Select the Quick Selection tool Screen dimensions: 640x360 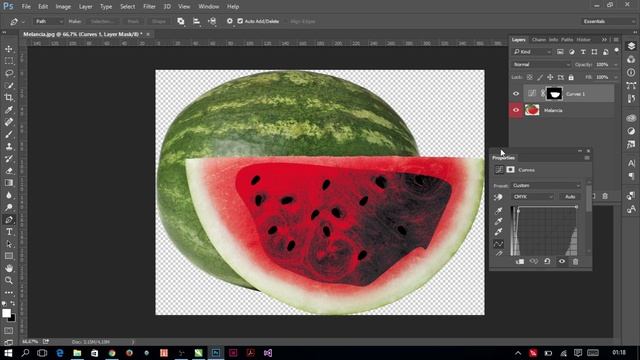(9, 86)
